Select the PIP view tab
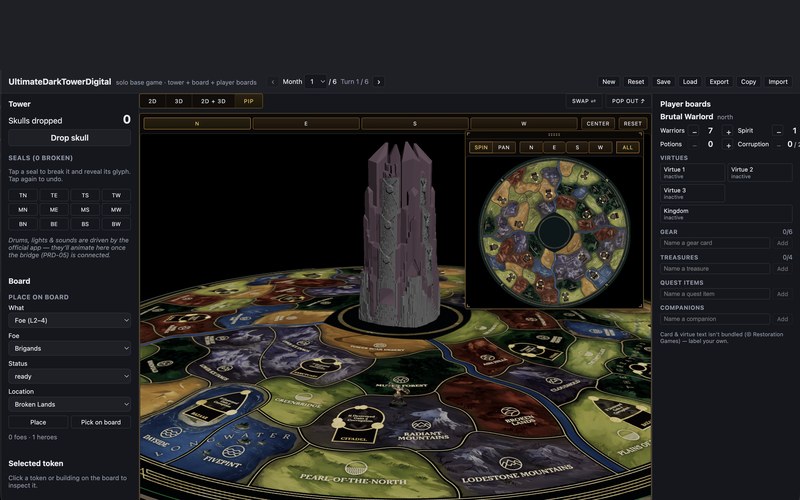Image resolution: width=800 pixels, height=500 pixels. (248, 101)
